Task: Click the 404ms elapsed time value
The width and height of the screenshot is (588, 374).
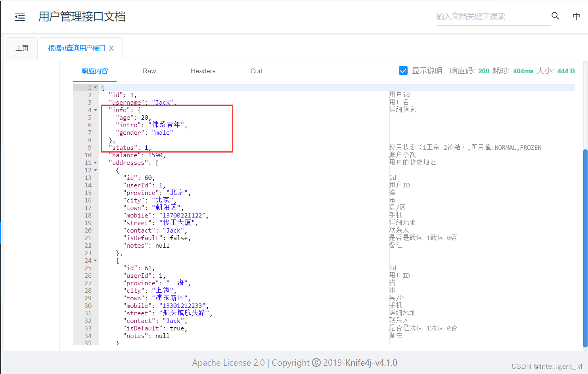Action: (523, 71)
